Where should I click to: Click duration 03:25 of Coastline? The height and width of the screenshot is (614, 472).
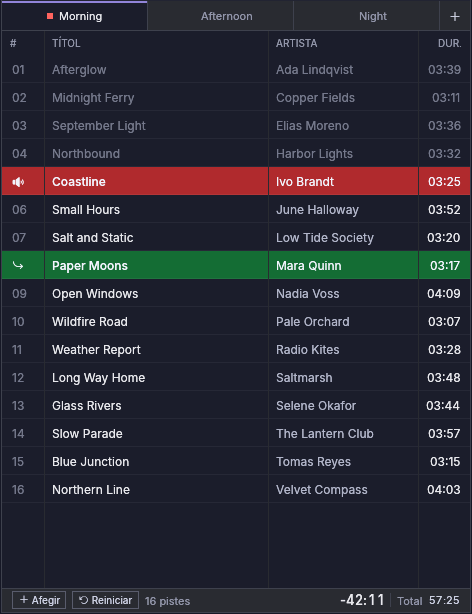coord(444,182)
